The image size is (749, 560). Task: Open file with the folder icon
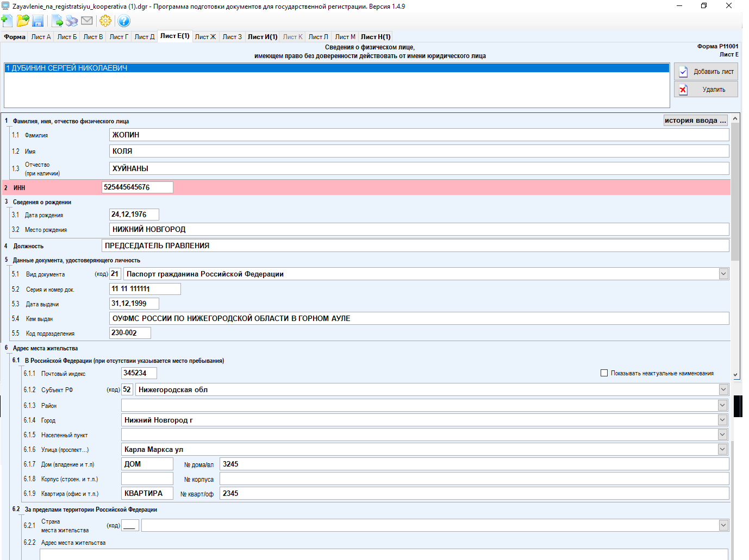pyautogui.click(x=23, y=21)
